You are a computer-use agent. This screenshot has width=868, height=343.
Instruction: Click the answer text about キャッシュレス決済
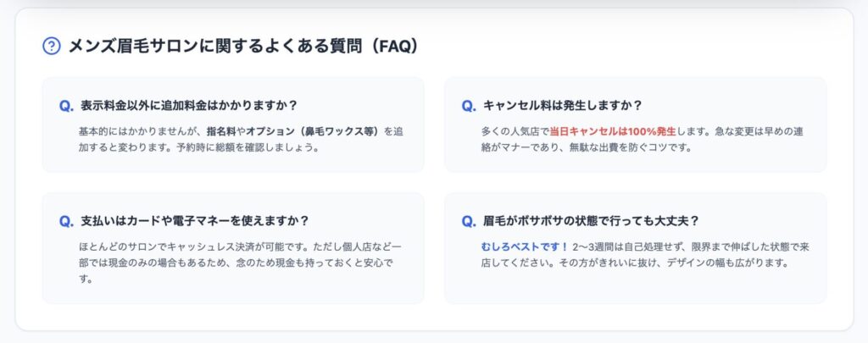click(x=237, y=246)
